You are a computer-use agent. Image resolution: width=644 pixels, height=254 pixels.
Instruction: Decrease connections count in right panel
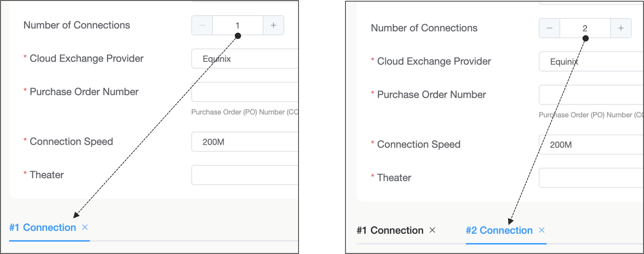tap(549, 28)
